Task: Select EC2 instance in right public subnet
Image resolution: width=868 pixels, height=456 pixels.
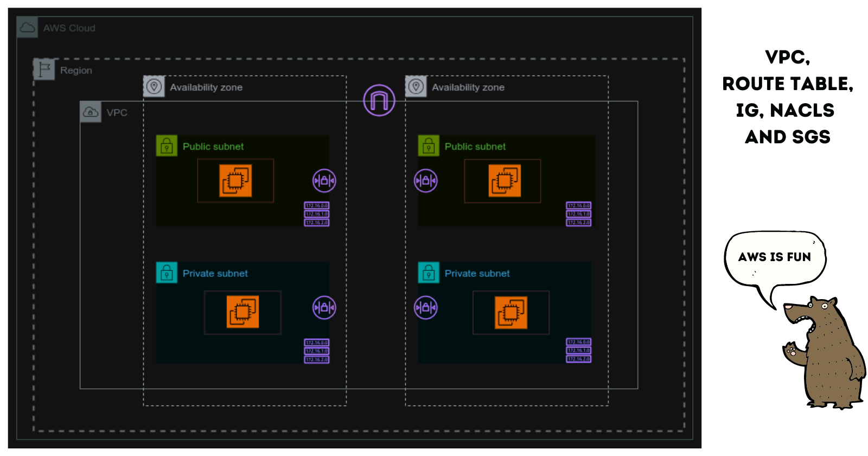Action: (505, 181)
